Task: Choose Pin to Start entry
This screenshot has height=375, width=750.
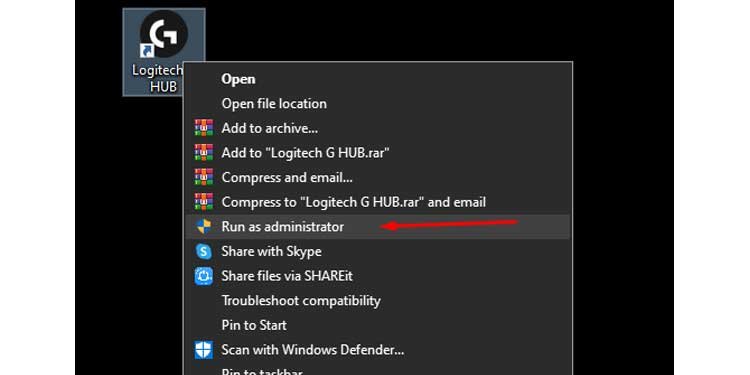Action: coord(254,325)
